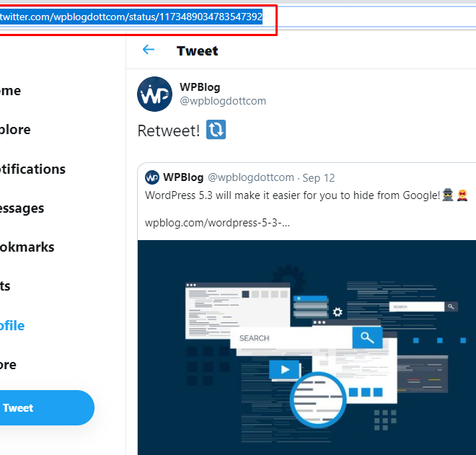
Task: Open More in the sidebar
Action: 8,365
